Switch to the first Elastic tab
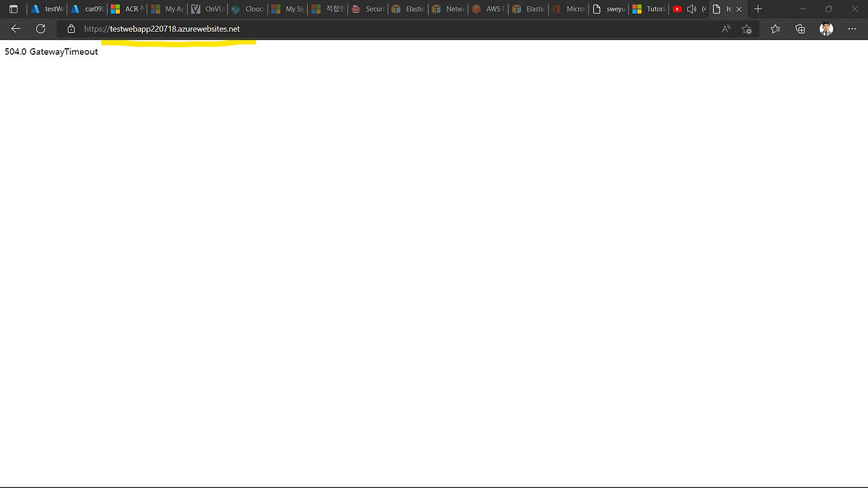The image size is (868, 488). coord(407,9)
